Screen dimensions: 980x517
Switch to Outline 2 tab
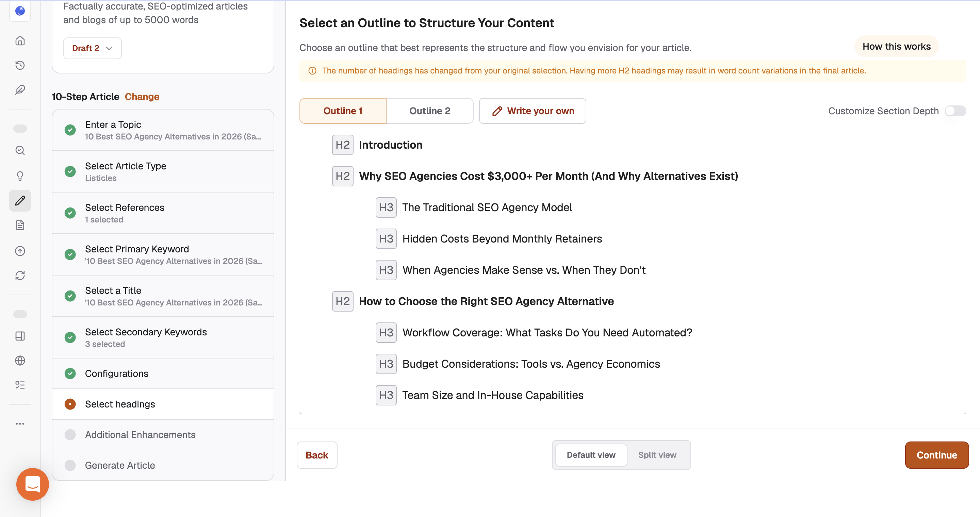(430, 111)
